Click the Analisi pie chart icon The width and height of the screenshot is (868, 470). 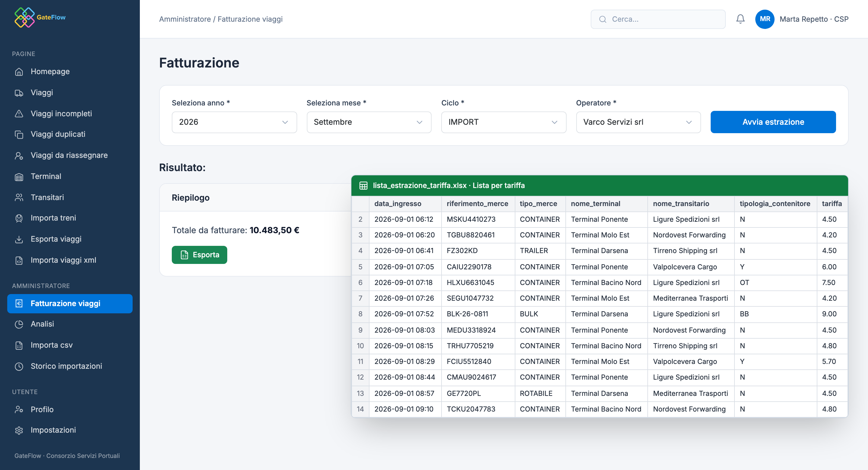pos(19,324)
